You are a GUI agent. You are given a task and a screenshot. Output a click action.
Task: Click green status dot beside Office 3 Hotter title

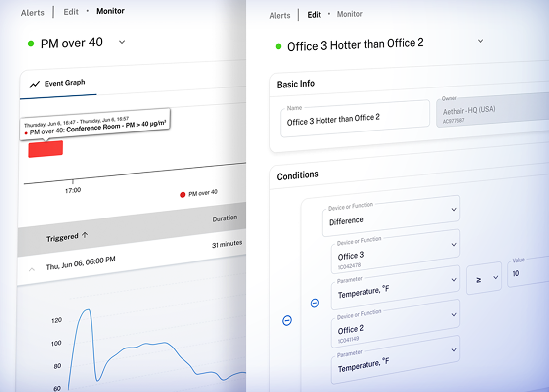coord(278,47)
